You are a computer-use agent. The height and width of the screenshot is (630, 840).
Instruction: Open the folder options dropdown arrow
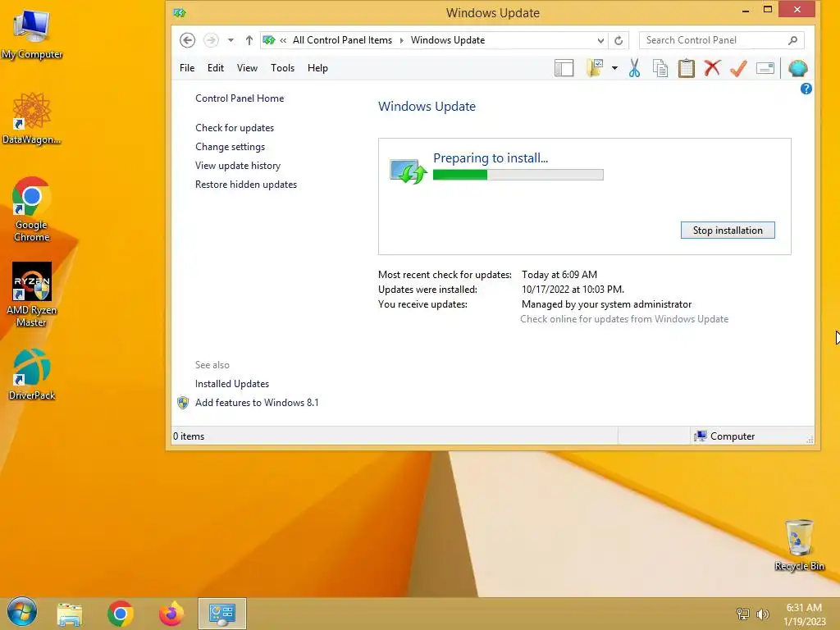tap(614, 68)
